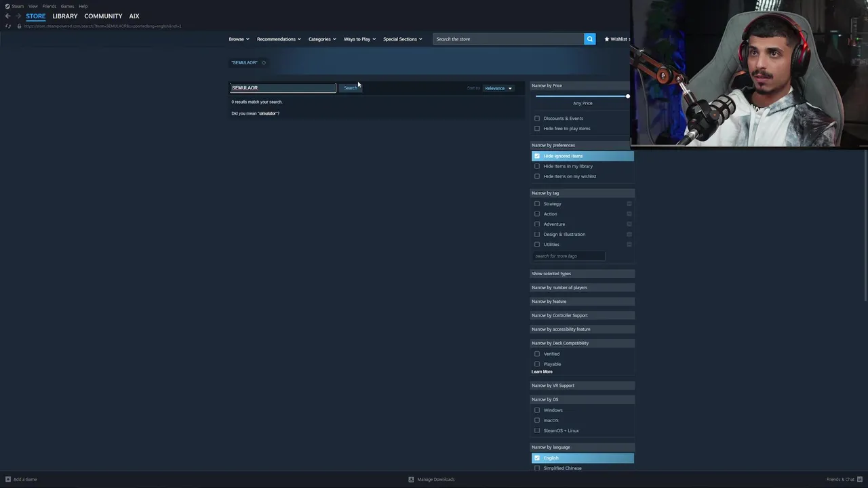Switch to the STORE tab
The width and height of the screenshot is (868, 488).
click(36, 16)
